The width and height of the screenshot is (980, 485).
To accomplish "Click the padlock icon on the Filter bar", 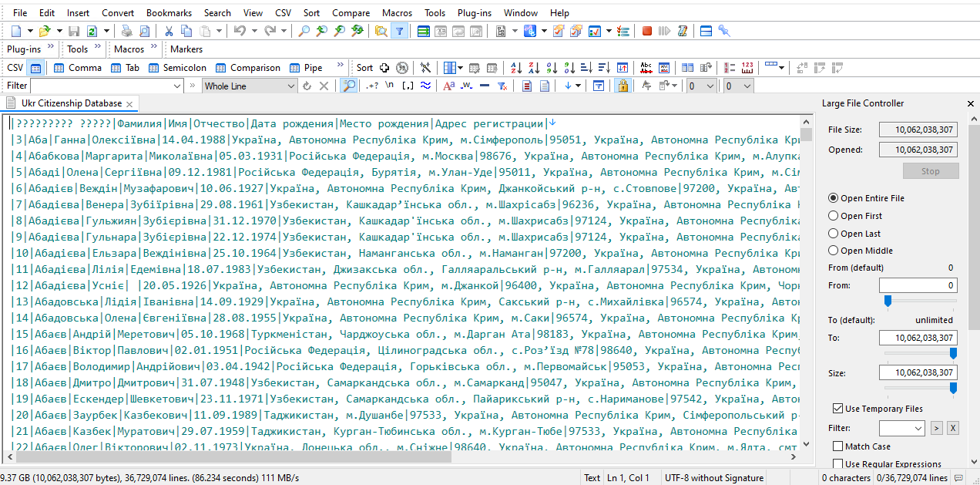I will pyautogui.click(x=623, y=86).
